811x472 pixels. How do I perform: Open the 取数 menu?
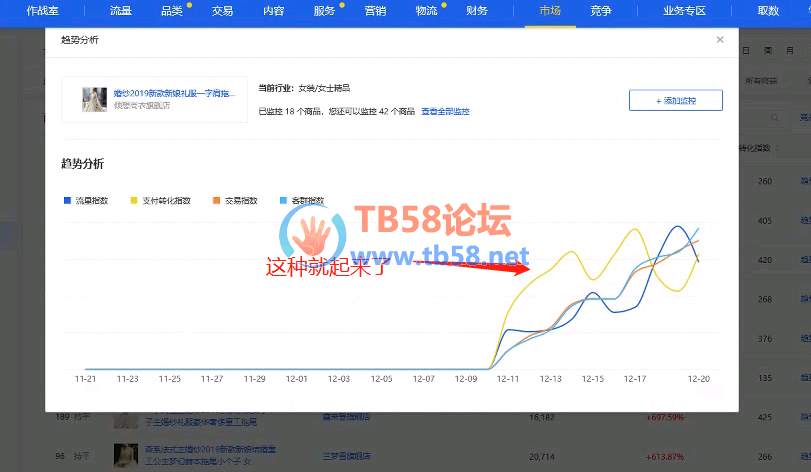click(768, 11)
